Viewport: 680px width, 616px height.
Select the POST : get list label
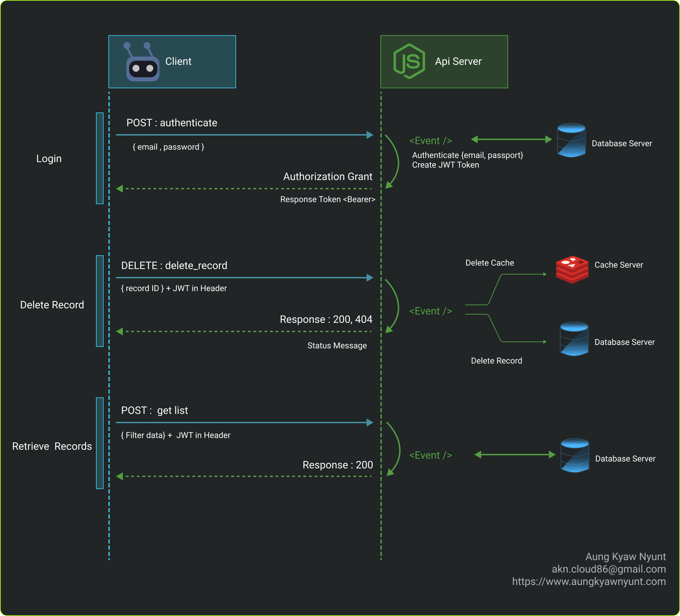(154, 410)
